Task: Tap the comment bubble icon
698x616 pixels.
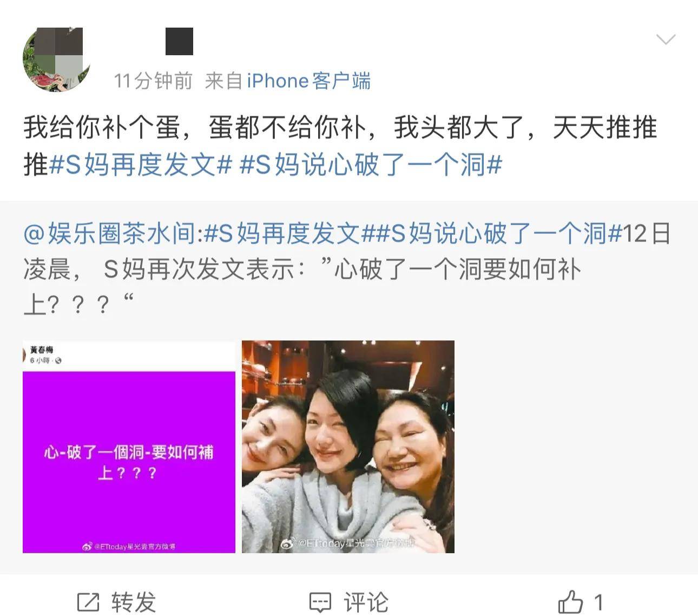Action: (320, 602)
